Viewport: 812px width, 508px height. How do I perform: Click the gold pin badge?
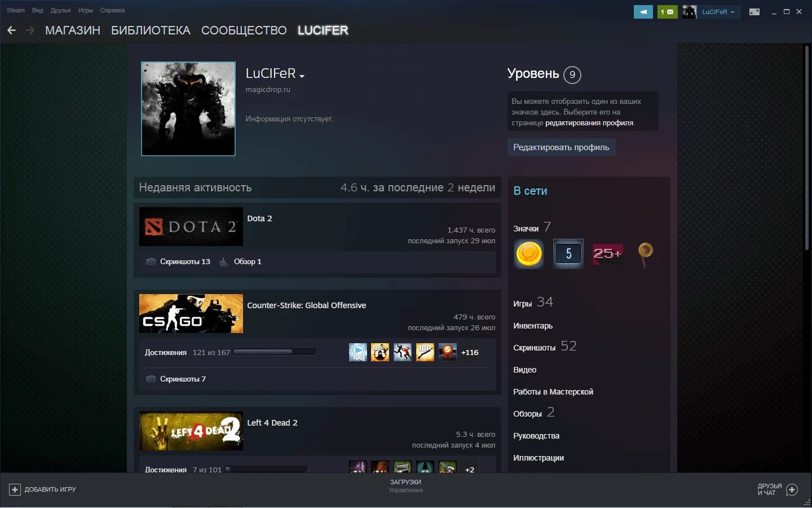[646, 254]
